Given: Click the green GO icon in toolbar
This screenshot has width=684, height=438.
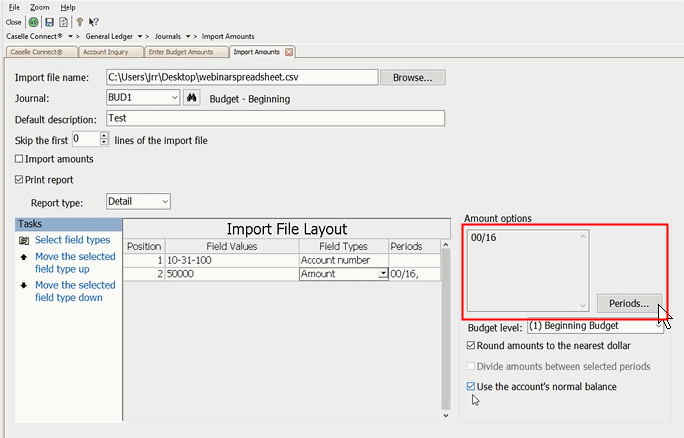Looking at the screenshot, I should (x=34, y=22).
